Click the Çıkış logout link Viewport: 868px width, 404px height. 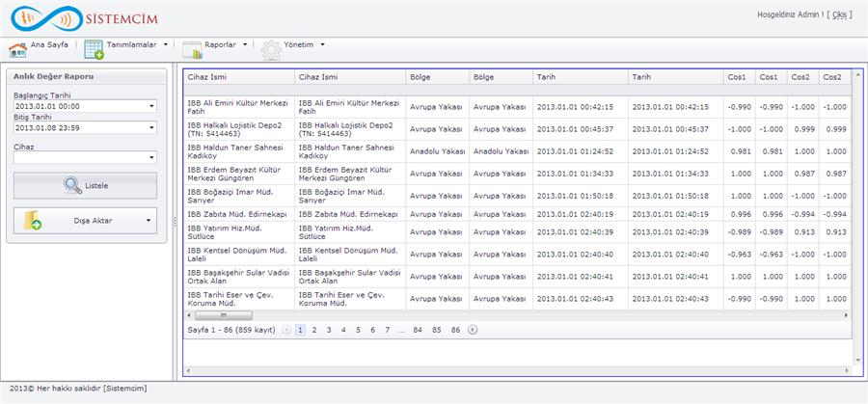pyautogui.click(x=842, y=15)
